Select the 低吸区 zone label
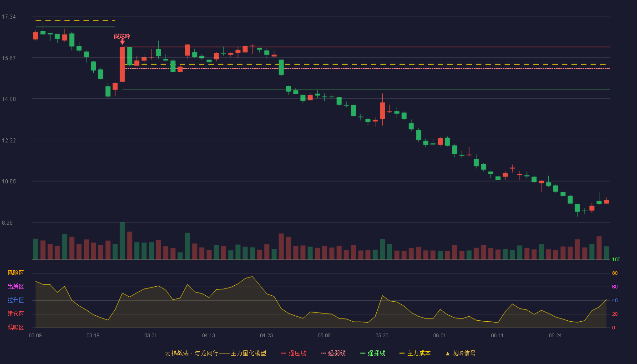The image size is (637, 364). (15, 328)
